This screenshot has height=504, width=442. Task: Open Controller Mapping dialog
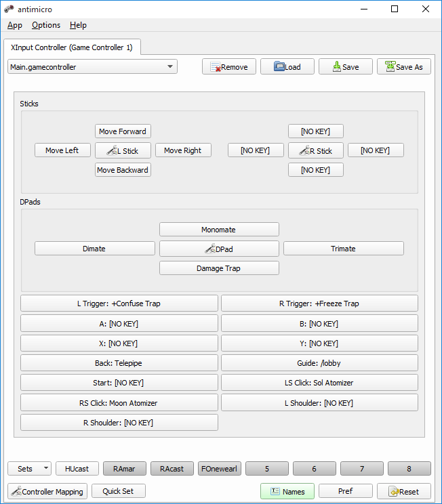[x=47, y=491]
